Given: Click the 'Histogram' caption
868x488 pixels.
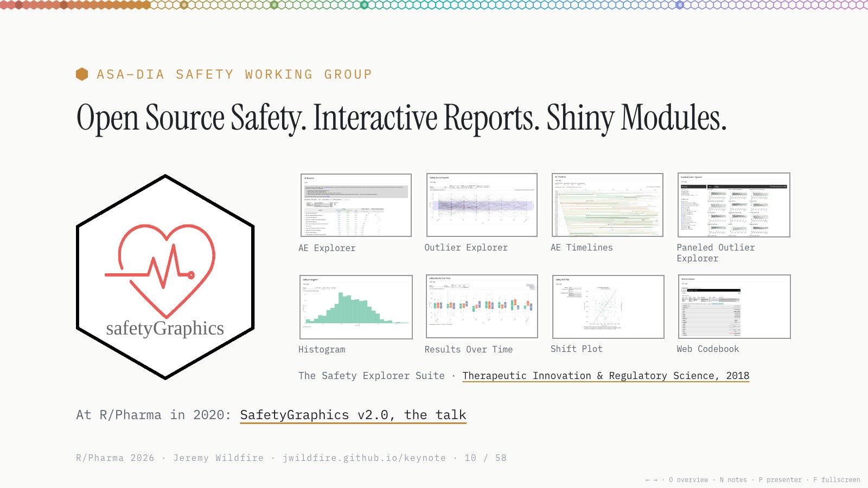Looking at the screenshot, I should (322, 349).
